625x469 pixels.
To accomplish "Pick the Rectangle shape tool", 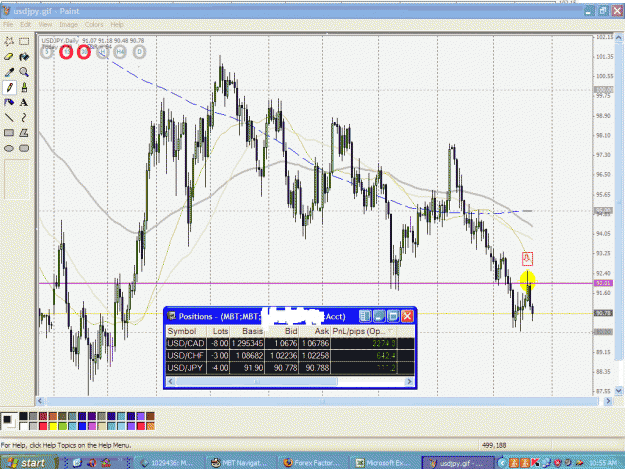I will pyautogui.click(x=9, y=133).
